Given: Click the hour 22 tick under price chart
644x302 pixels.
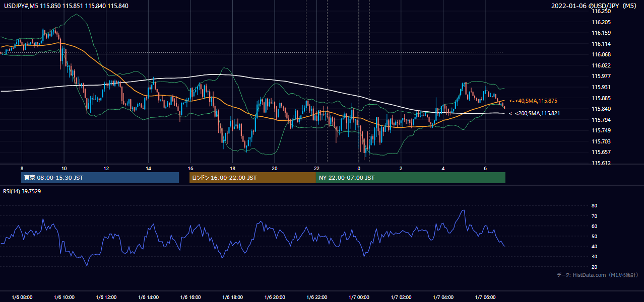Looking at the screenshot, I should coord(317,168).
